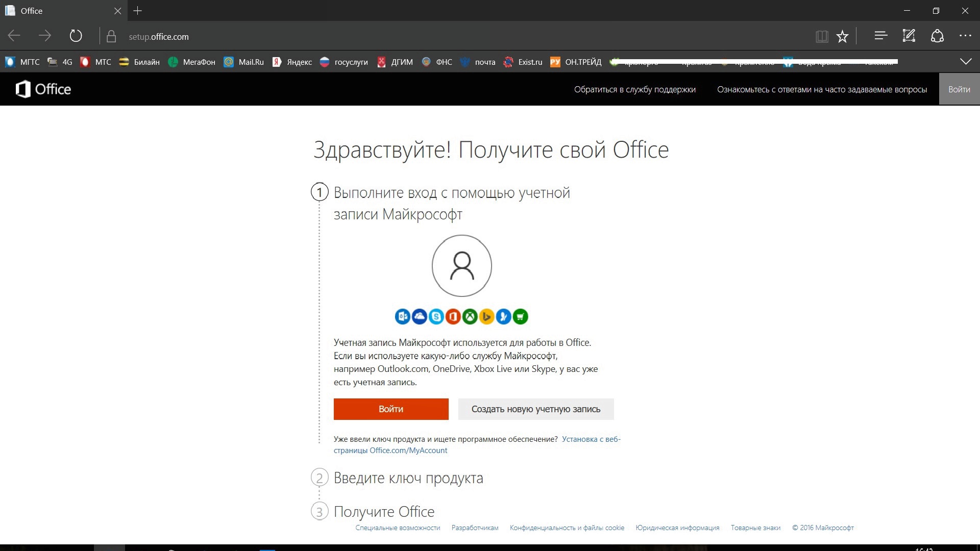Click the lock icon in address bar

(111, 36)
